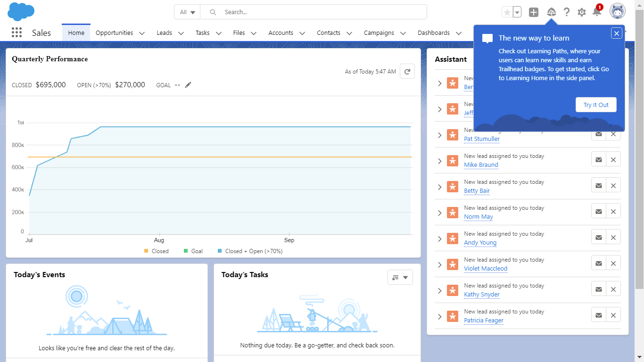
Task: Open the Setup gear menu
Action: tap(582, 12)
